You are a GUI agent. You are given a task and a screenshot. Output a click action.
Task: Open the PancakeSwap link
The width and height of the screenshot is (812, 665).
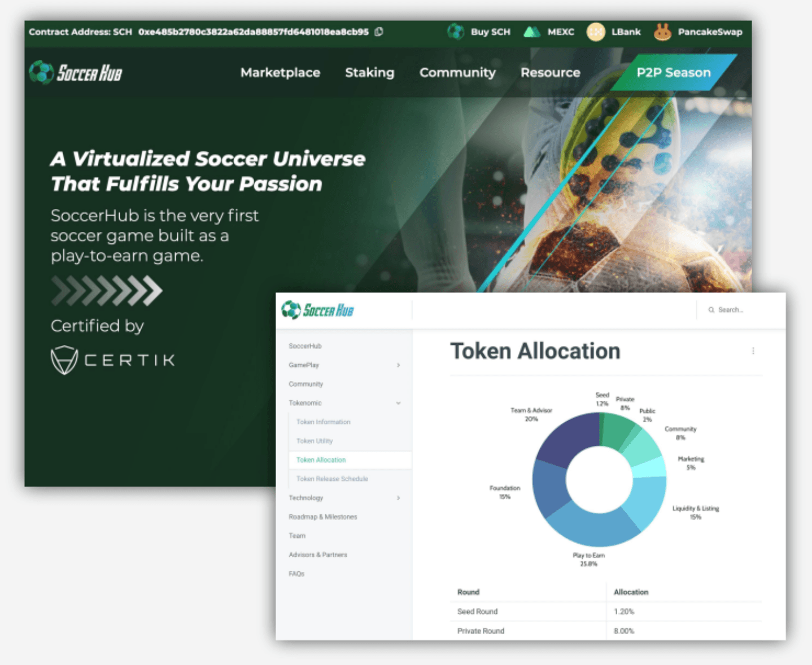[x=710, y=32]
